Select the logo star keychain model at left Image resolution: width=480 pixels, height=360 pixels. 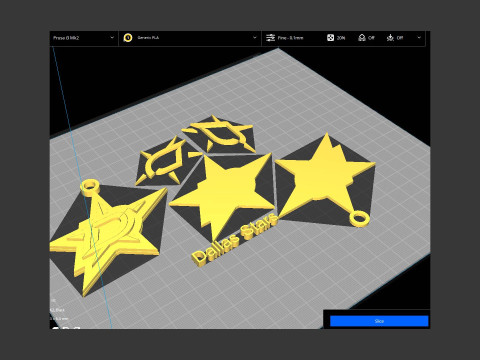click(x=107, y=233)
